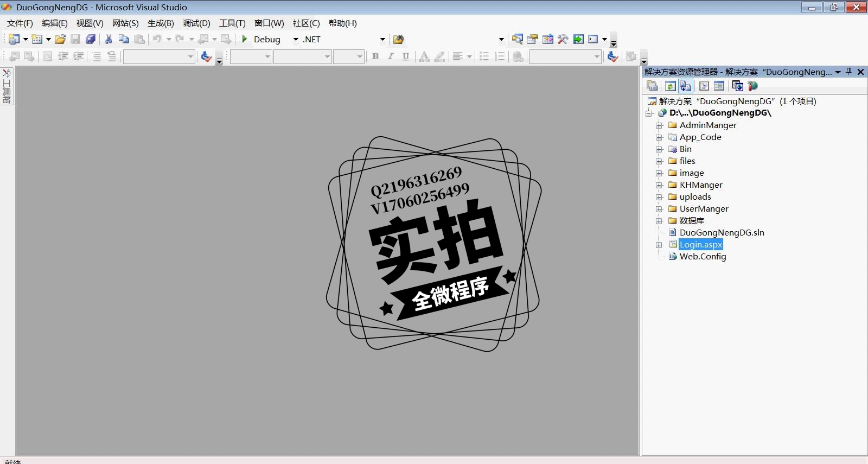Close the Solution Explorer panel
The width and height of the screenshot is (868, 464).
tap(860, 72)
